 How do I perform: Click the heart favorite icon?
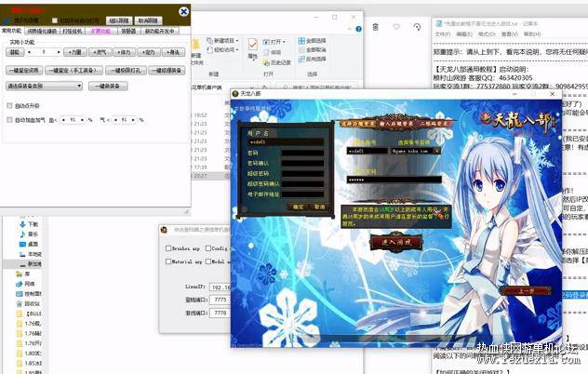[x=396, y=27]
